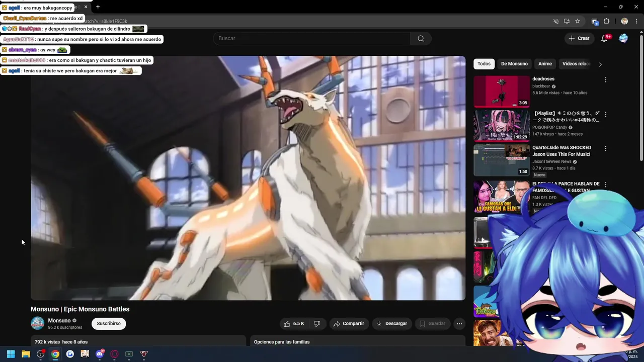The image size is (644, 362).
Task: Open a new browser tab with plus
Action: click(98, 7)
